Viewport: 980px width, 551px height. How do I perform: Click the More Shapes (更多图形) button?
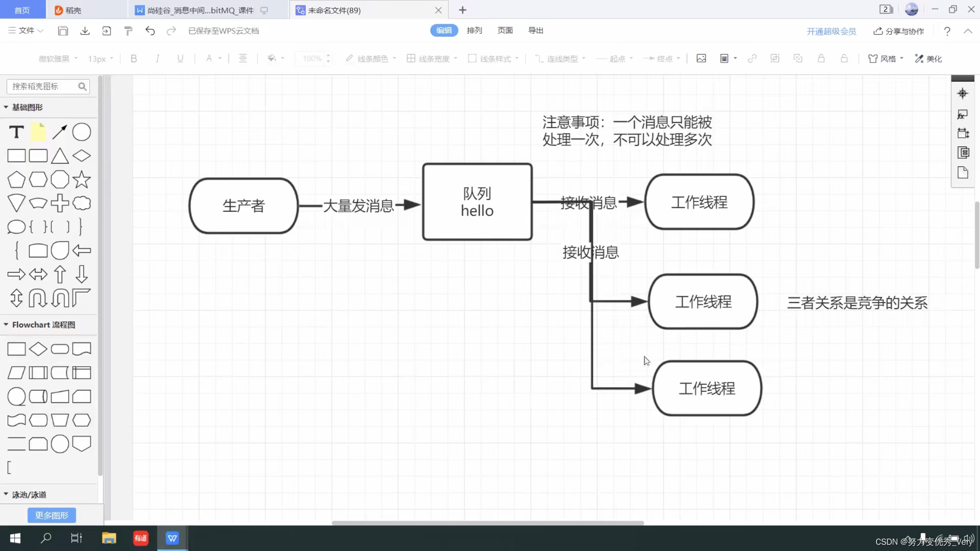click(51, 515)
